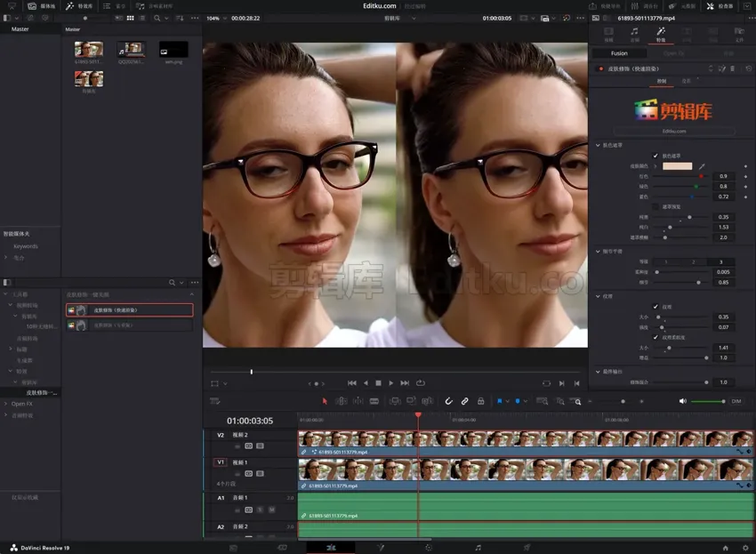Select the Dynamic Trim Mode tool
This screenshot has height=554, width=756.
(x=358, y=401)
